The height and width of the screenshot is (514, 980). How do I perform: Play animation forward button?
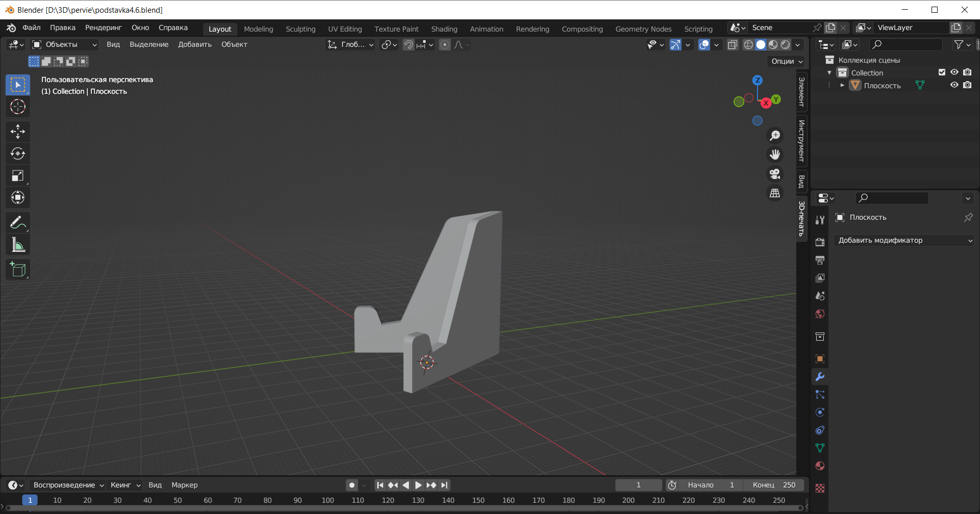click(419, 485)
